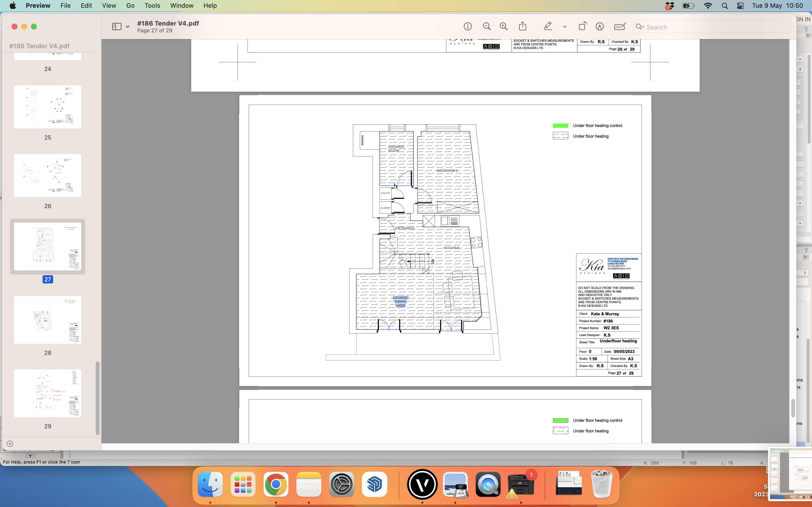Click the sidebar panel toggle icon

pyautogui.click(x=116, y=26)
